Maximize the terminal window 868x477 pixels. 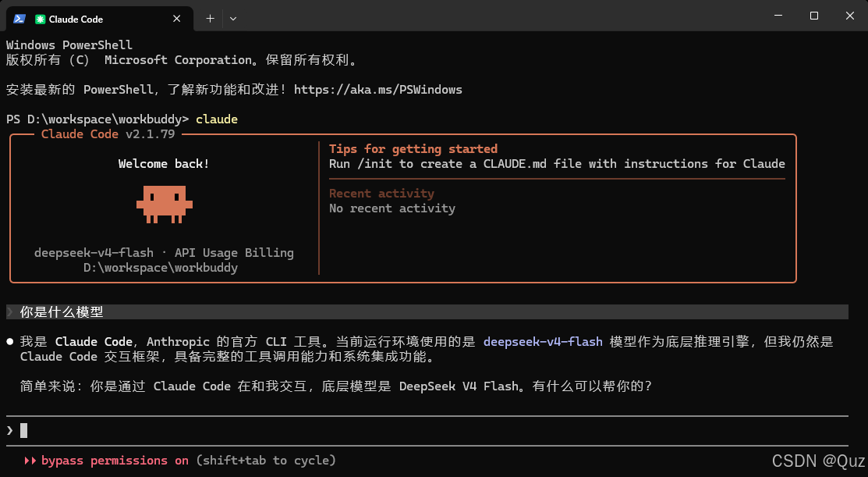(x=813, y=16)
